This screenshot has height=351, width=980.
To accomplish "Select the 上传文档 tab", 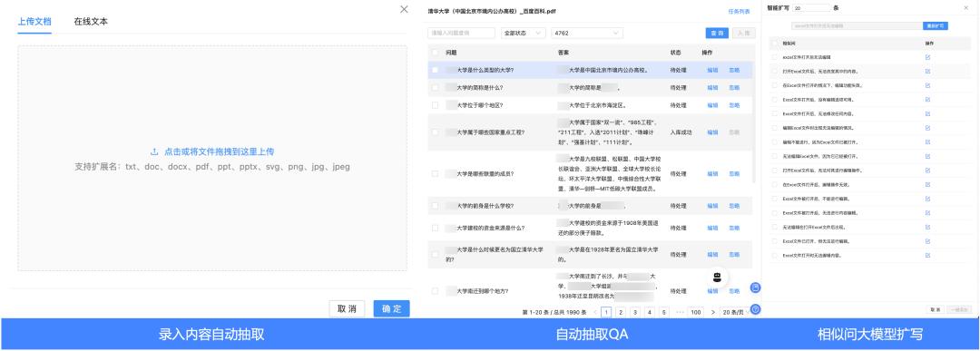I will (x=34, y=21).
